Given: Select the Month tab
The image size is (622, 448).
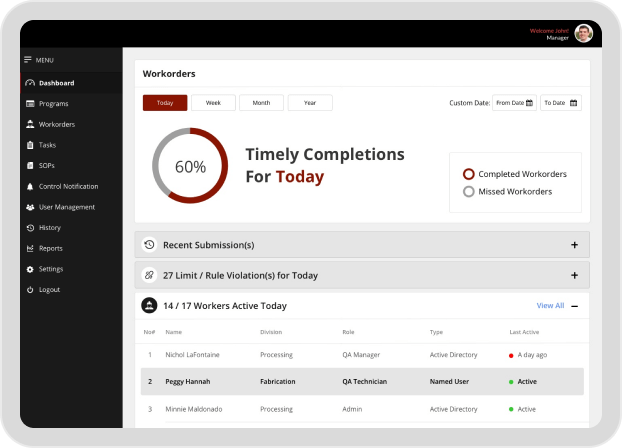Looking at the screenshot, I should (x=261, y=103).
